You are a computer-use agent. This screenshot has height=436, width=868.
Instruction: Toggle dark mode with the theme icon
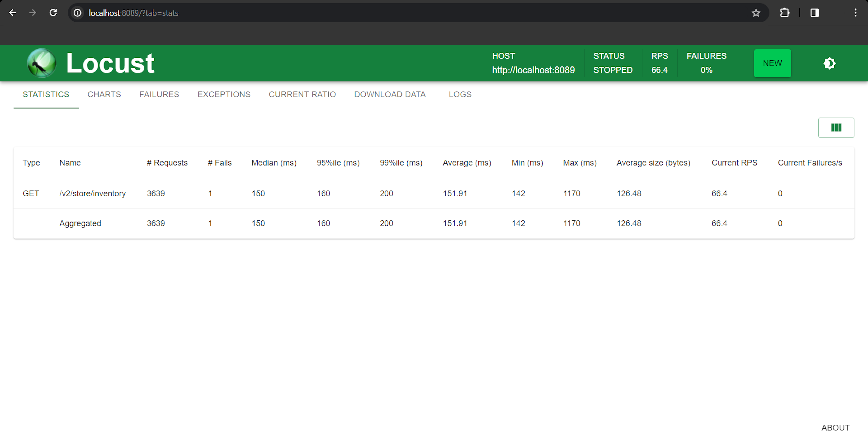[x=829, y=63]
